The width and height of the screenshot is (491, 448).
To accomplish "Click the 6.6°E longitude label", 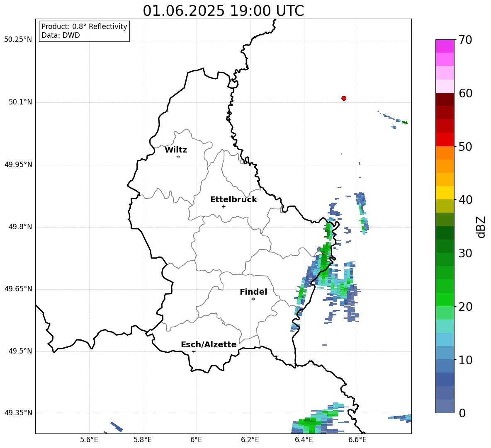I will [357, 440].
